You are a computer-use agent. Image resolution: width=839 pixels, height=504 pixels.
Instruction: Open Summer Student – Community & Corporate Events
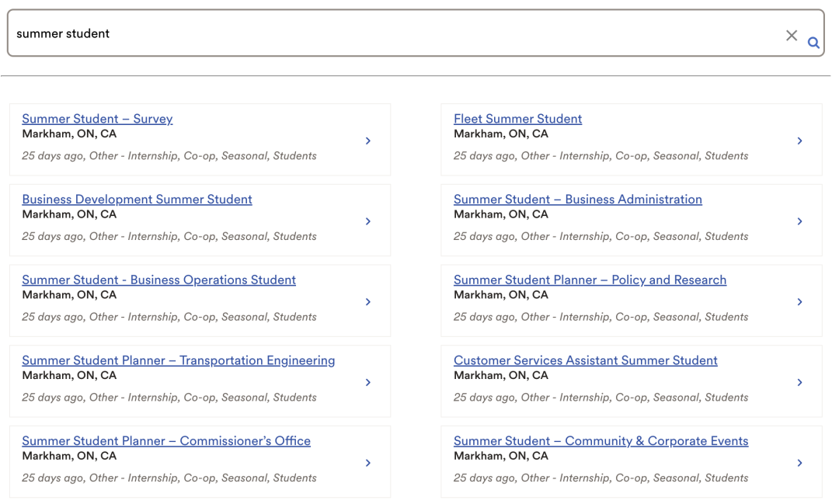tap(601, 441)
